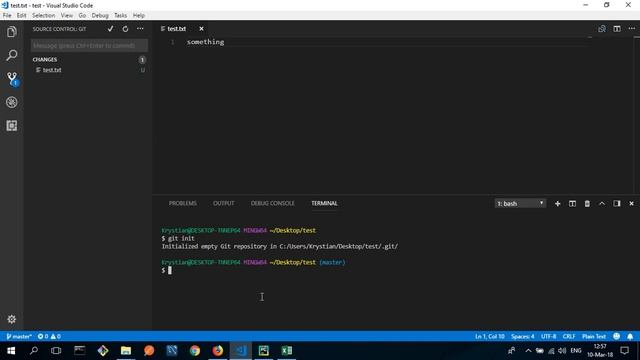Move the panel to the right side
The width and height of the screenshot is (640, 360).
coord(617,203)
